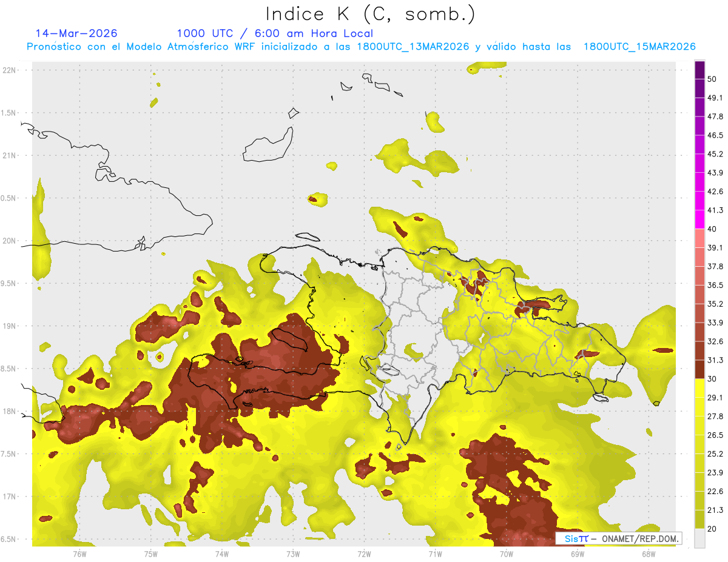Image resolution: width=728 pixels, height=562 pixels.
Task: Click the colorbar value "20"
Action: tap(712, 529)
